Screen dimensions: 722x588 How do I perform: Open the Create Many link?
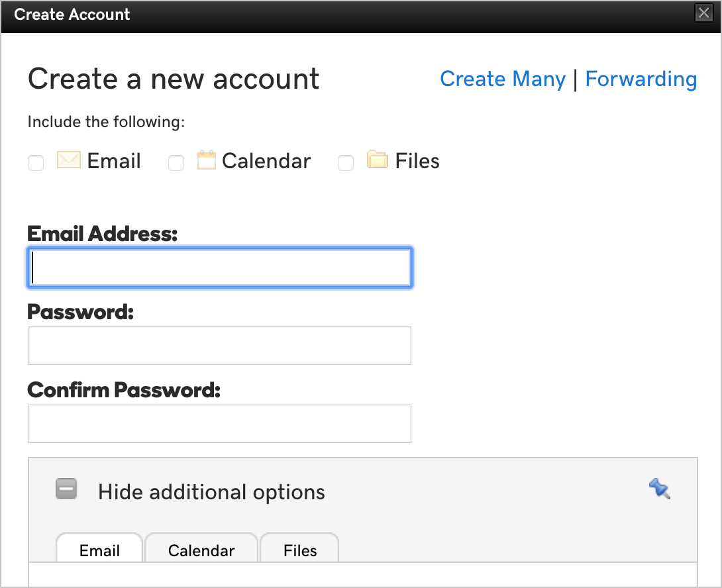coord(502,79)
